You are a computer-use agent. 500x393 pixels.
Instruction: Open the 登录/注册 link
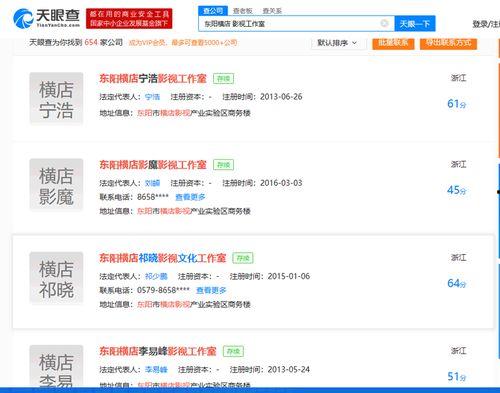click(486, 24)
